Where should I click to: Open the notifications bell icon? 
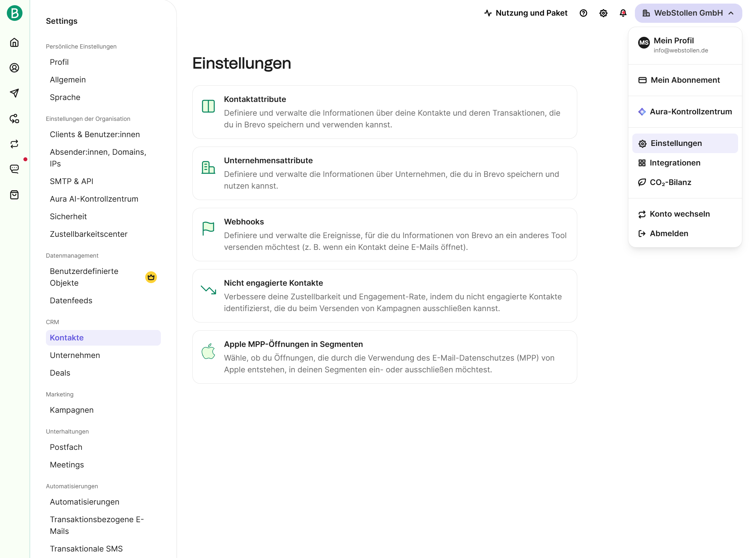[x=623, y=13]
